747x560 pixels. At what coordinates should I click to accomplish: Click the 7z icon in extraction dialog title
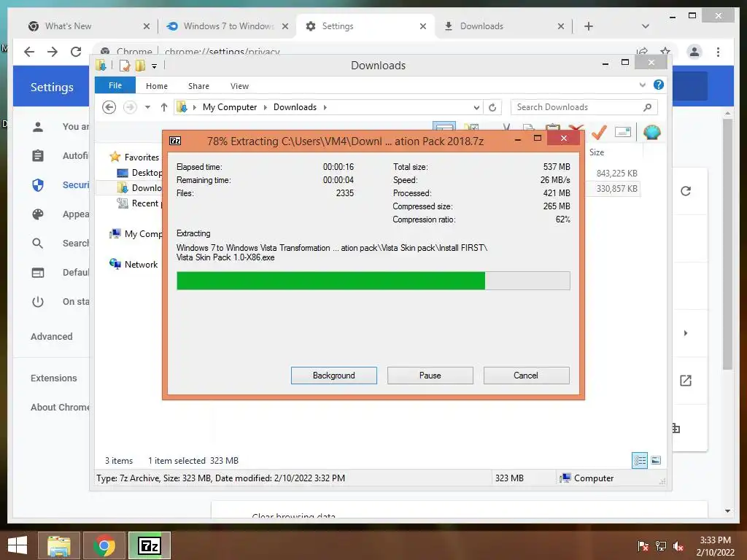click(175, 141)
